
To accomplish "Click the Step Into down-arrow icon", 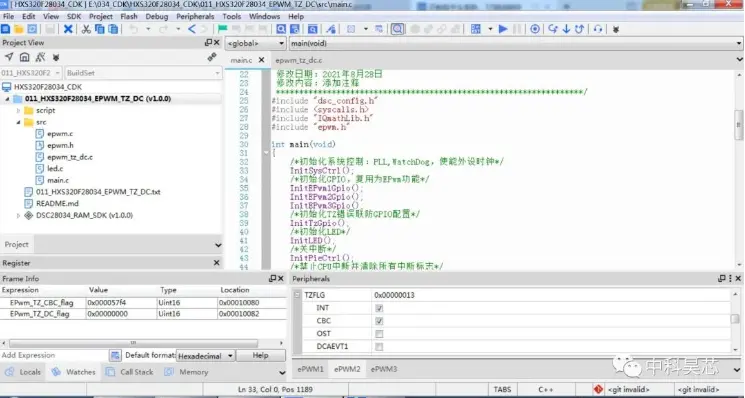I will pos(566,29).
